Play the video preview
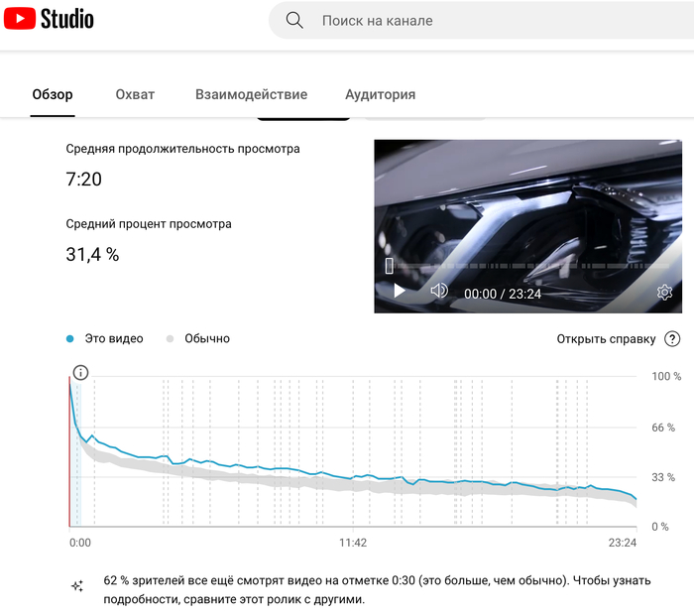Viewport: 694px width, 616px height. [x=400, y=292]
